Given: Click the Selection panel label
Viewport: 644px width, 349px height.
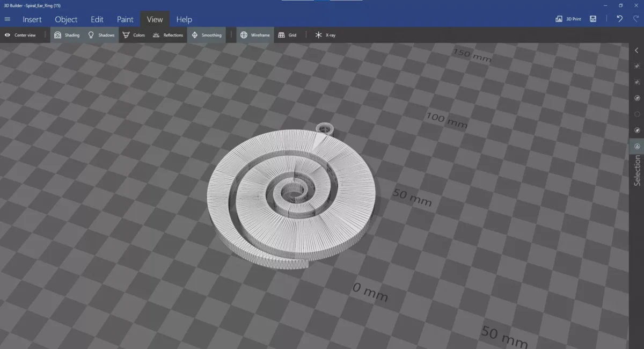Looking at the screenshot, I should 638,171.
